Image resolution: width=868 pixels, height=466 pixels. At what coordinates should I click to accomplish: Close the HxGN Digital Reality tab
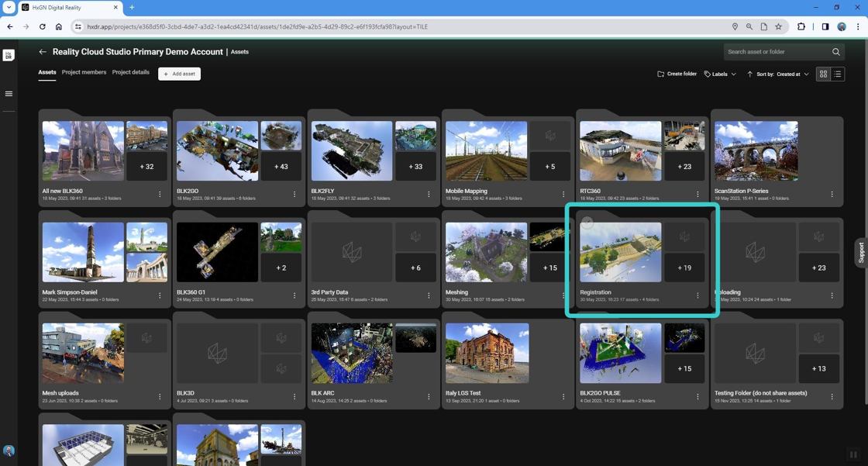pyautogui.click(x=115, y=7)
